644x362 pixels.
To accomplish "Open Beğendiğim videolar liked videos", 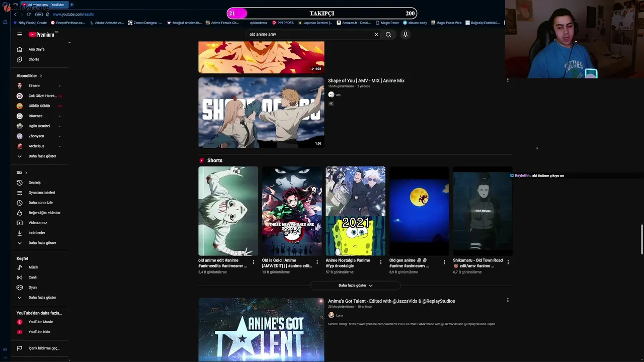I will click(38, 213).
